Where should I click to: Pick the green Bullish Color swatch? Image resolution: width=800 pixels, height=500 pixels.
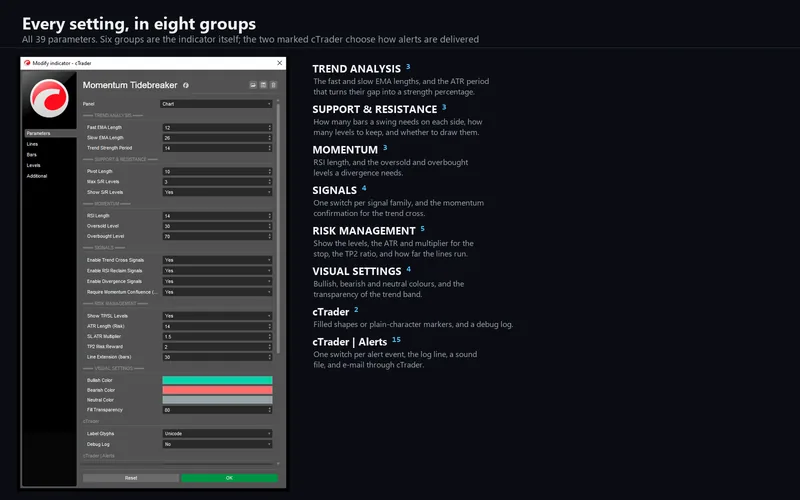point(217,380)
